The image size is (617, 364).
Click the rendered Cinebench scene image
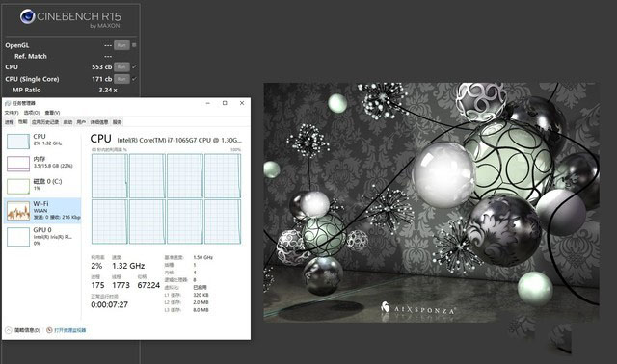pyautogui.click(x=431, y=202)
